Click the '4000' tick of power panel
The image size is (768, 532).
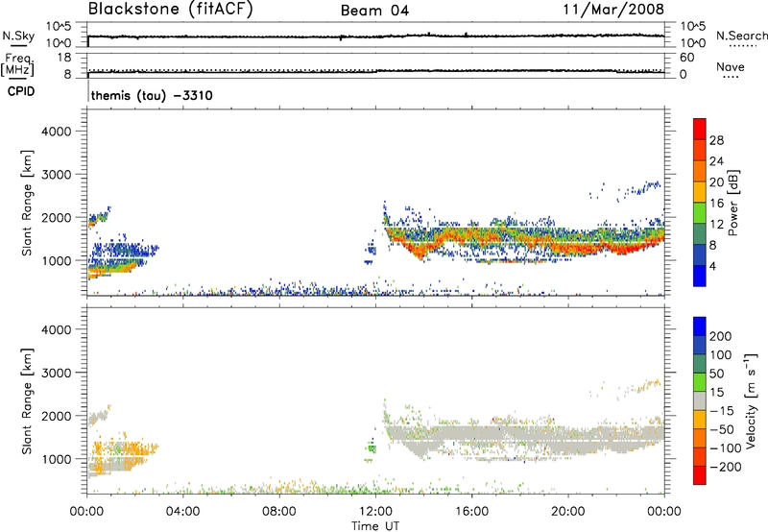57,132
